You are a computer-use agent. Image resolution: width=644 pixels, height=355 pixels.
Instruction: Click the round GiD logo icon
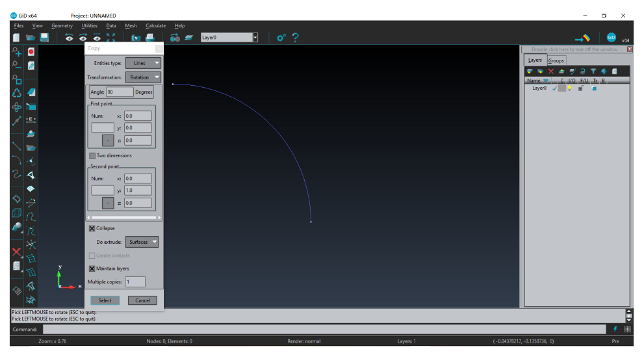611,38
